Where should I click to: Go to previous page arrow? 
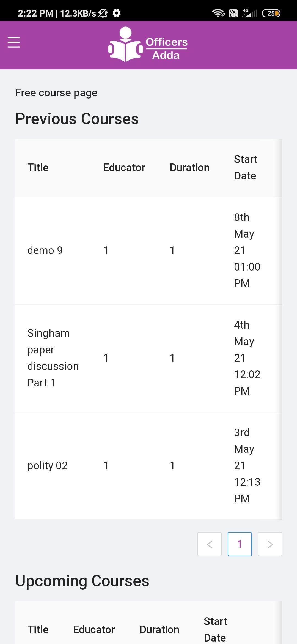[x=210, y=544]
